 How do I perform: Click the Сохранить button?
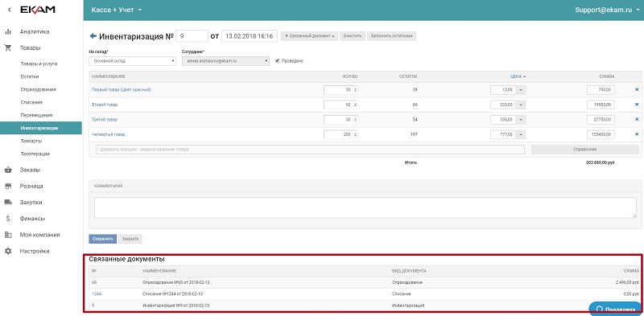(103, 239)
